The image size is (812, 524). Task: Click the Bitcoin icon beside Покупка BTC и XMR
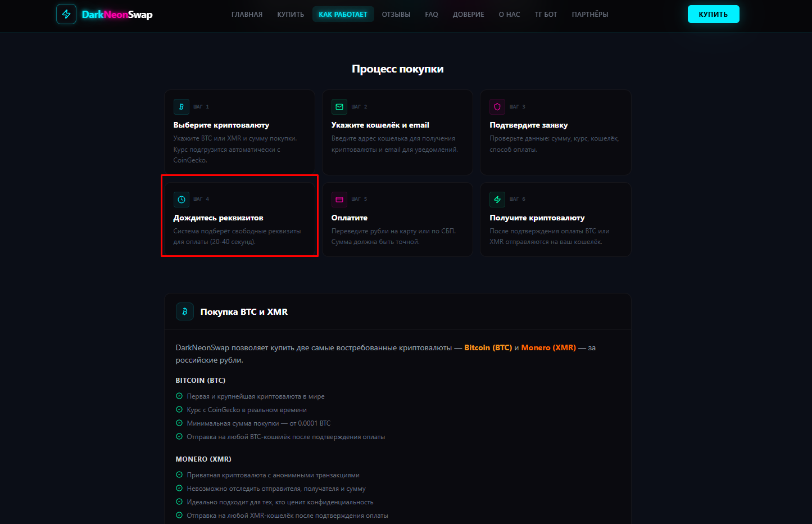coord(185,311)
